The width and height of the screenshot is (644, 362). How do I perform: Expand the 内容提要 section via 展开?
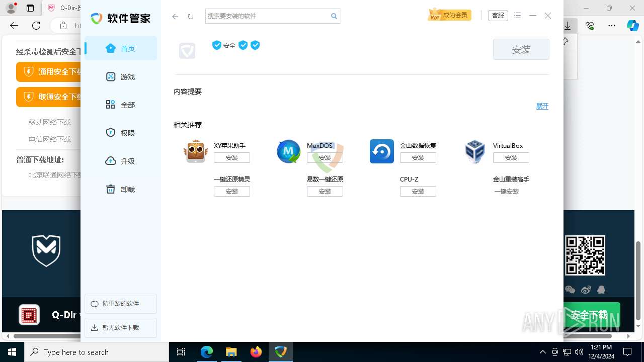coord(542,106)
